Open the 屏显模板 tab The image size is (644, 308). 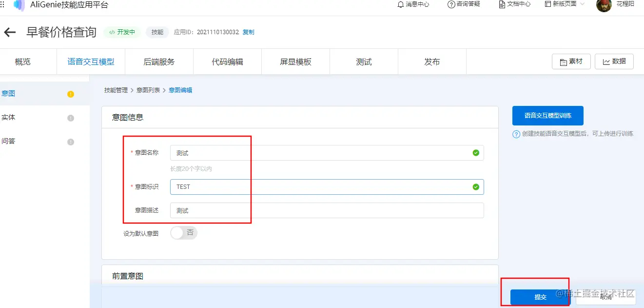pyautogui.click(x=296, y=62)
